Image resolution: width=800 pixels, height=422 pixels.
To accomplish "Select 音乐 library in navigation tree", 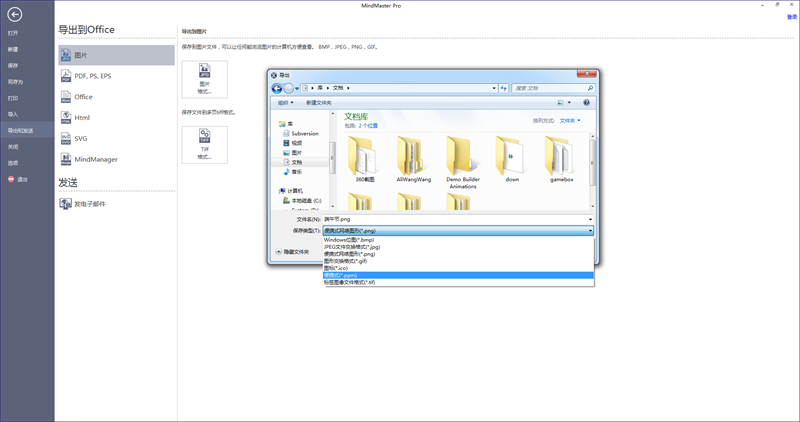I will (x=293, y=172).
